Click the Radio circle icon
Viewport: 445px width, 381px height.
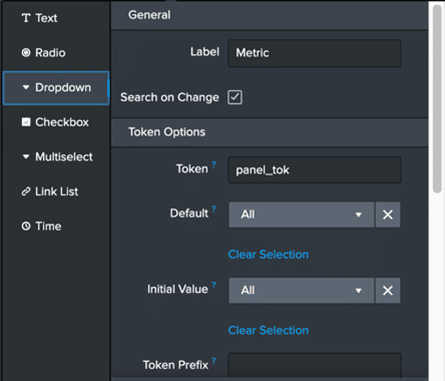coord(26,53)
